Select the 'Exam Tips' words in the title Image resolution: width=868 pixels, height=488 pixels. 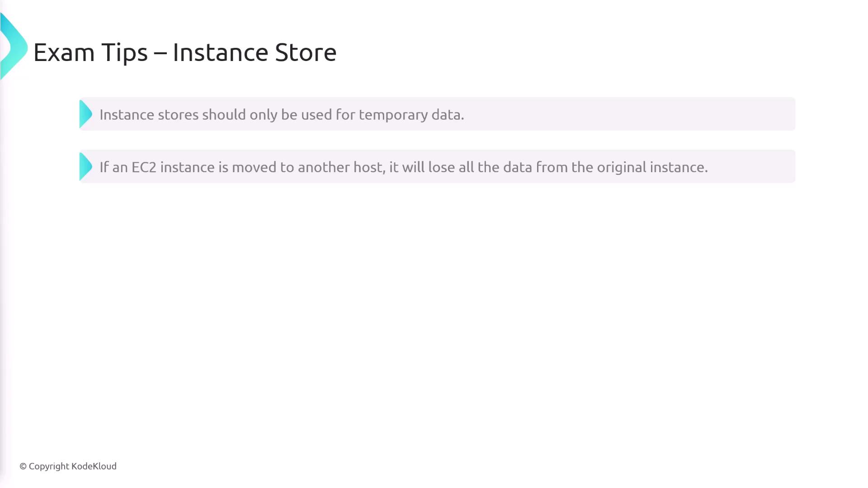(90, 52)
